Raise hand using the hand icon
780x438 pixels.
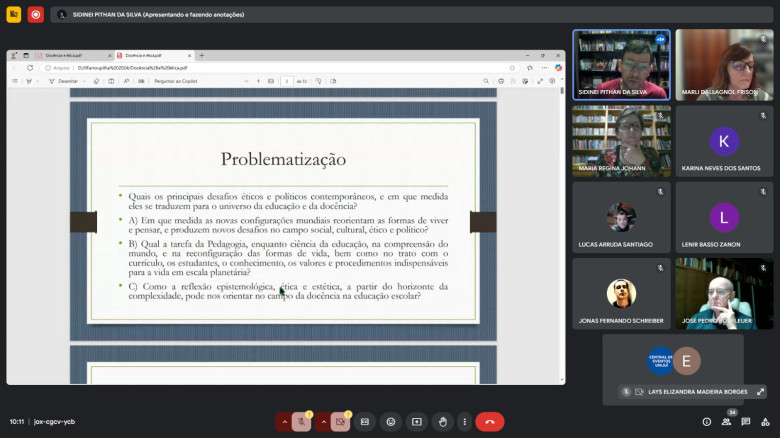point(442,422)
